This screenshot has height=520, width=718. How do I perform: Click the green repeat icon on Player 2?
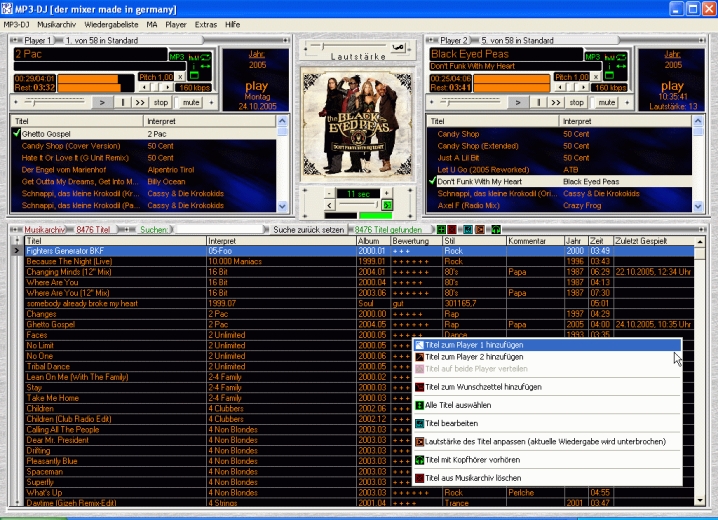[609, 75]
